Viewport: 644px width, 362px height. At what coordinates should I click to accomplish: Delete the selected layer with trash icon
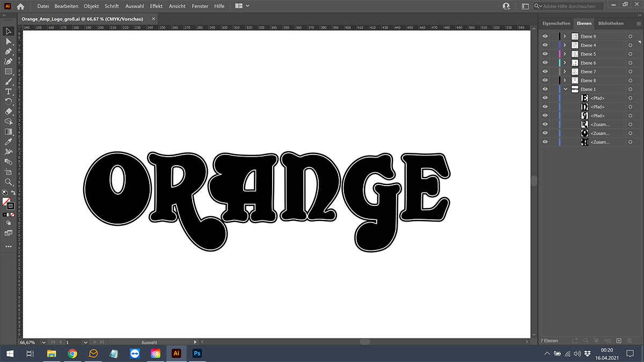click(630, 341)
